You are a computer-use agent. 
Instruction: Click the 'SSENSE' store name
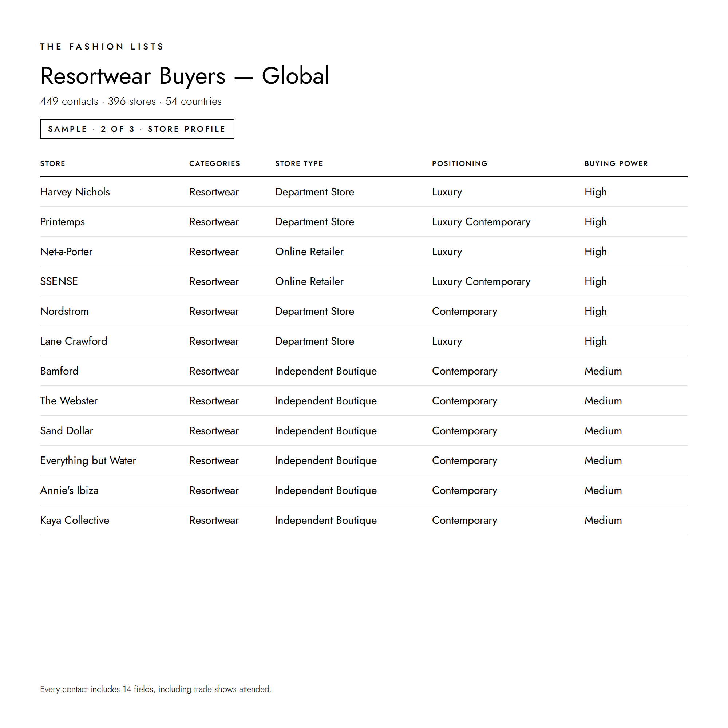(x=59, y=281)
